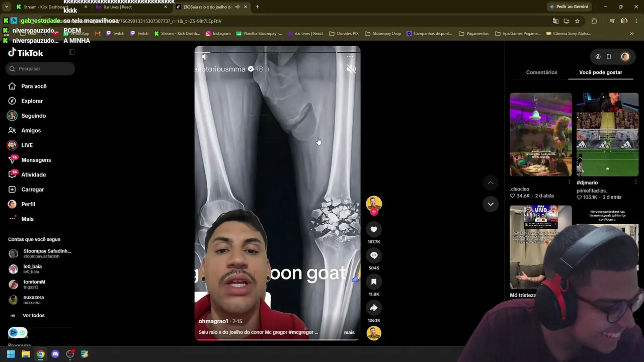Open the .cleocleo video thumbnail
Image resolution: width=644 pixels, height=362 pixels.
click(541, 135)
